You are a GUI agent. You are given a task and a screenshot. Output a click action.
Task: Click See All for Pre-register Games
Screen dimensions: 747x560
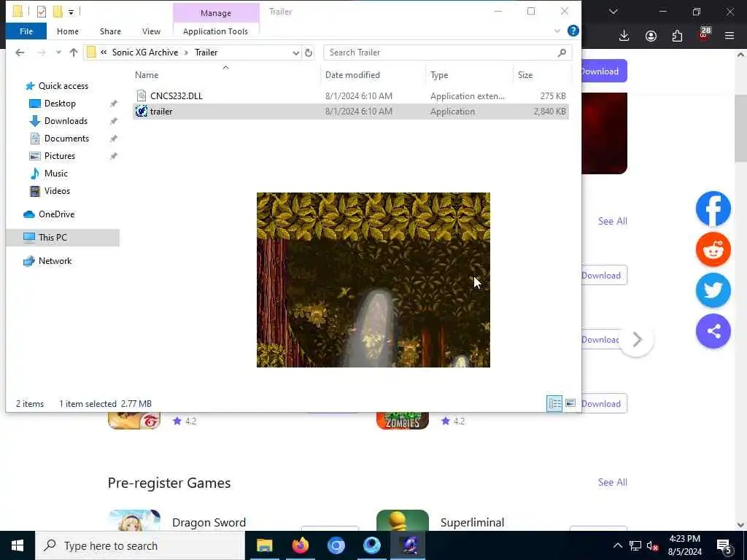point(612,483)
